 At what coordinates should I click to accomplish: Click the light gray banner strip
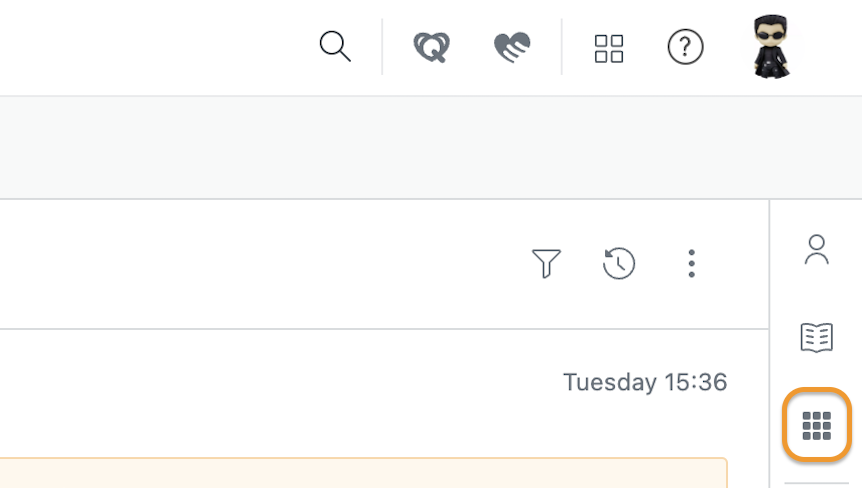[431, 148]
